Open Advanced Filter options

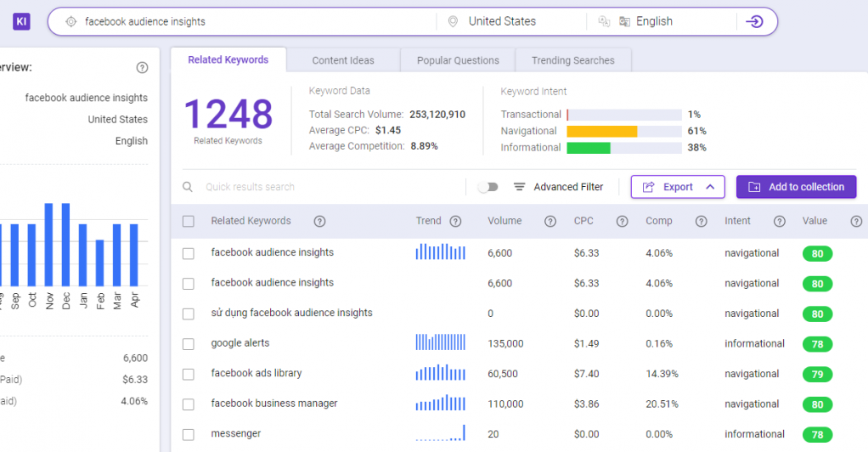pos(559,187)
